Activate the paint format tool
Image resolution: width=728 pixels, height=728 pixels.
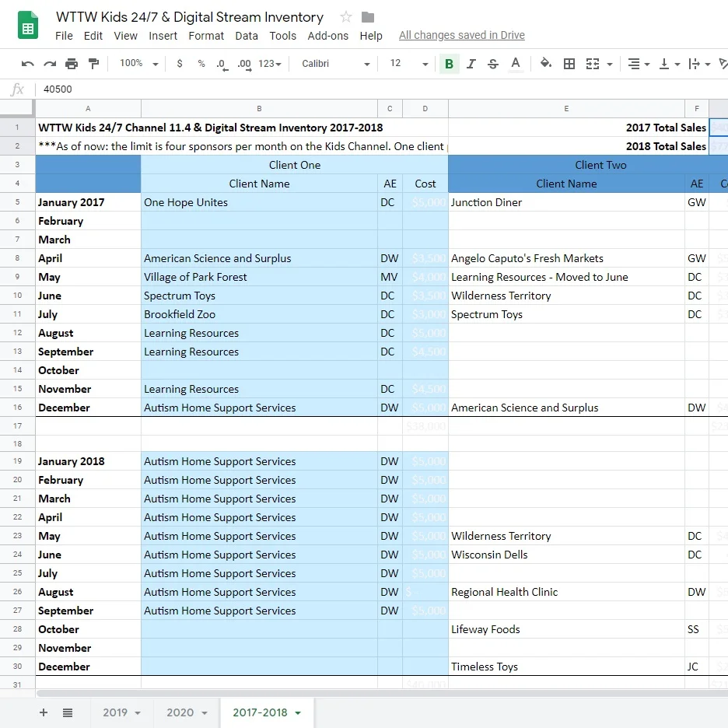[93, 64]
